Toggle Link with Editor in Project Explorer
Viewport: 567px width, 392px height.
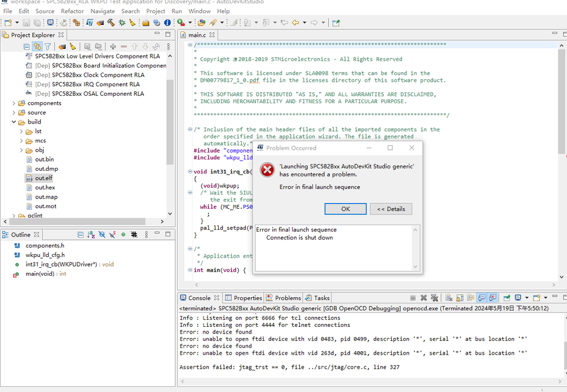click(37, 47)
